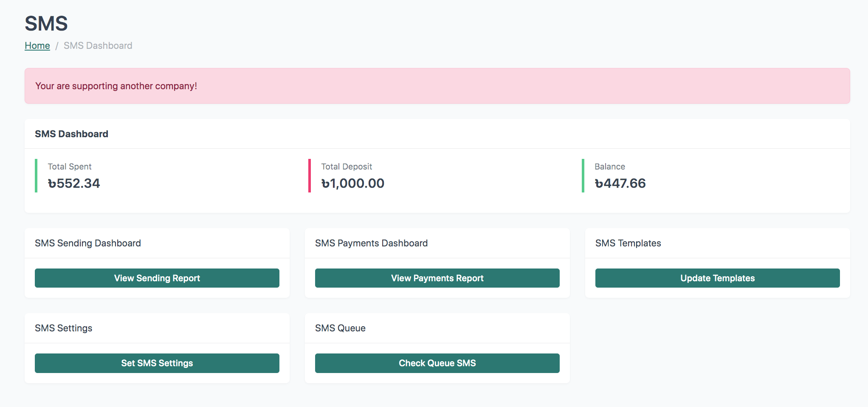Click the SMS Queue card title

(x=340, y=328)
